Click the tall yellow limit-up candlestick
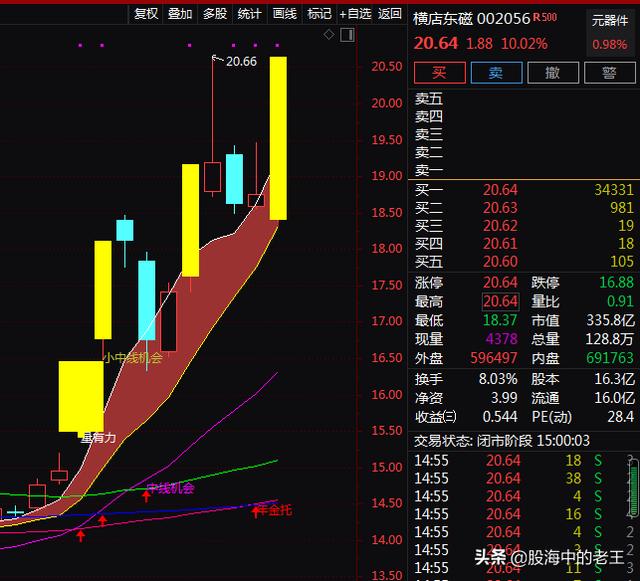The image size is (640, 581). point(277,138)
